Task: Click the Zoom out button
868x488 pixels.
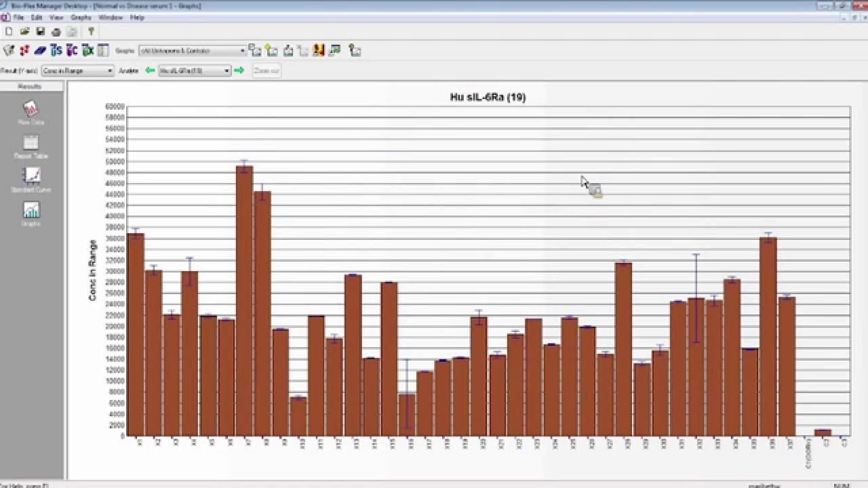Action: (267, 70)
